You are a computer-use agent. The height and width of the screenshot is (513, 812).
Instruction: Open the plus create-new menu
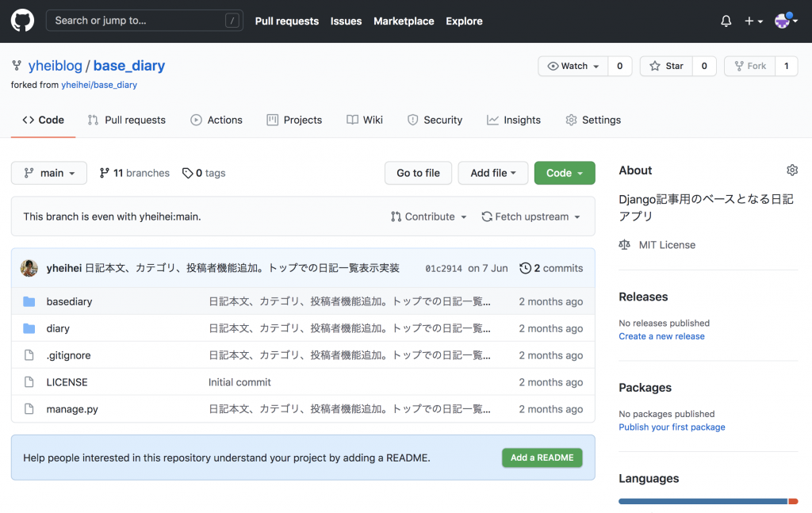[753, 21]
